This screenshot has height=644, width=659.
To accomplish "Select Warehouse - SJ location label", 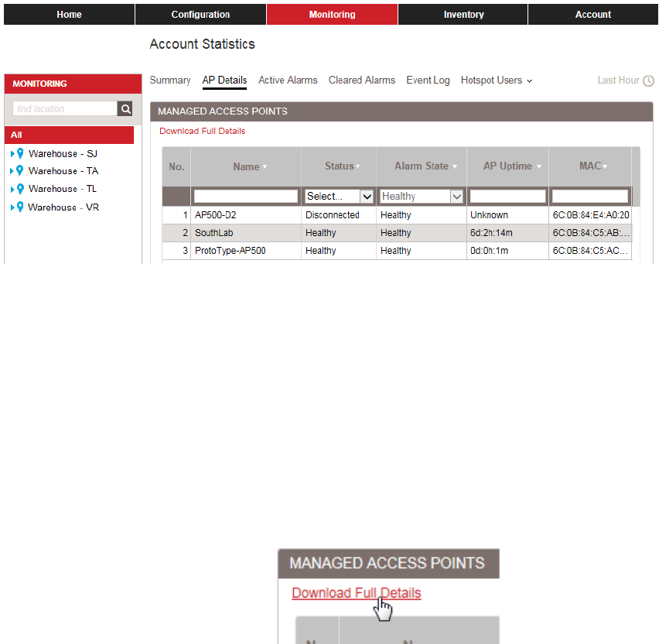I will coord(63,154).
